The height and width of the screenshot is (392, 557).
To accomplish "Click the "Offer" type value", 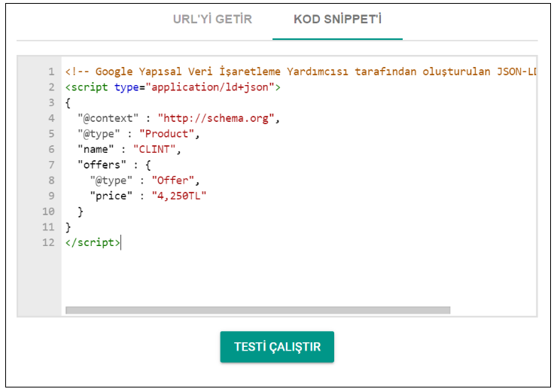I will (x=173, y=181).
